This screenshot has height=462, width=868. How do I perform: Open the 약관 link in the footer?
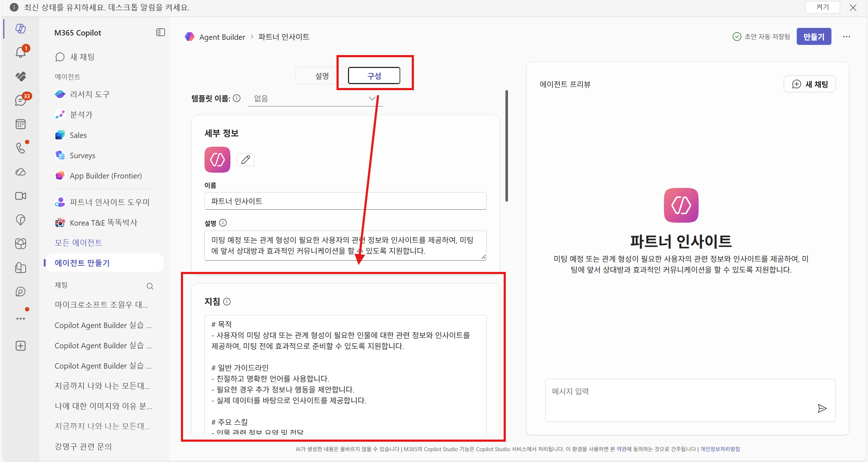622,449
